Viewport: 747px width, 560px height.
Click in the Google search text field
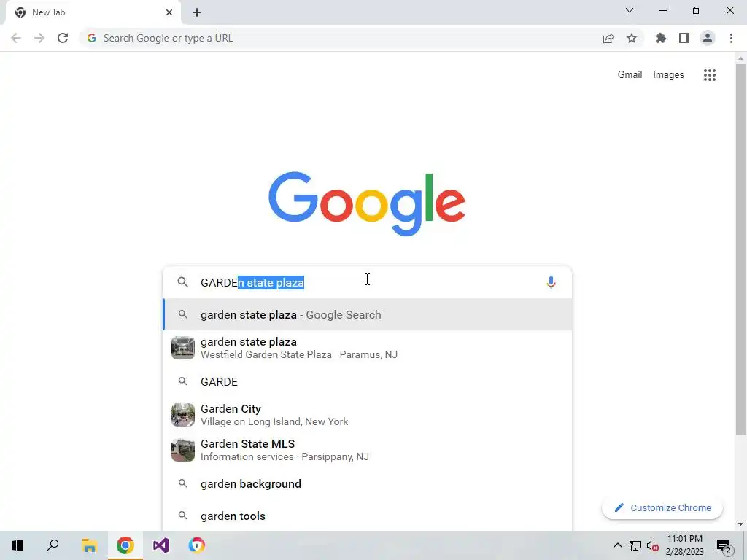coord(368,282)
